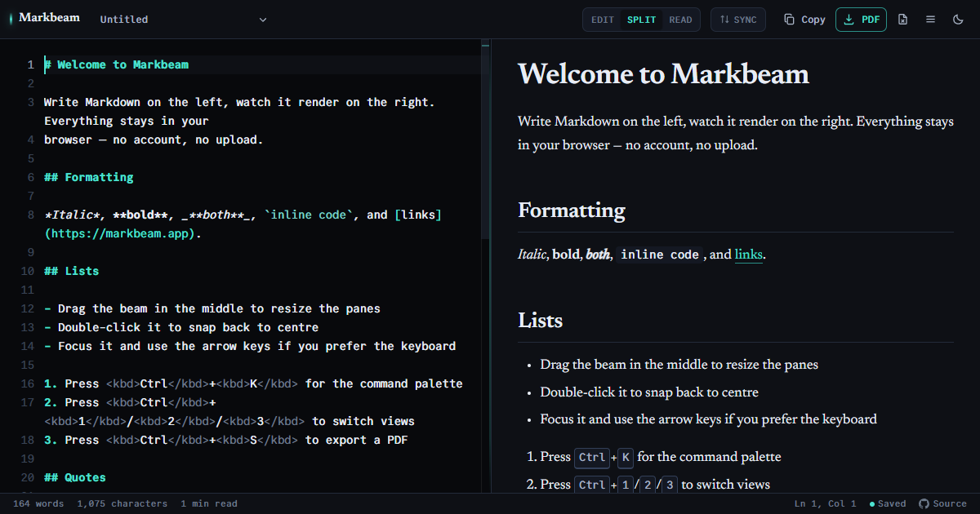
Task: Click 'Double-click it to snap back' preview bullet
Action: [649, 392]
